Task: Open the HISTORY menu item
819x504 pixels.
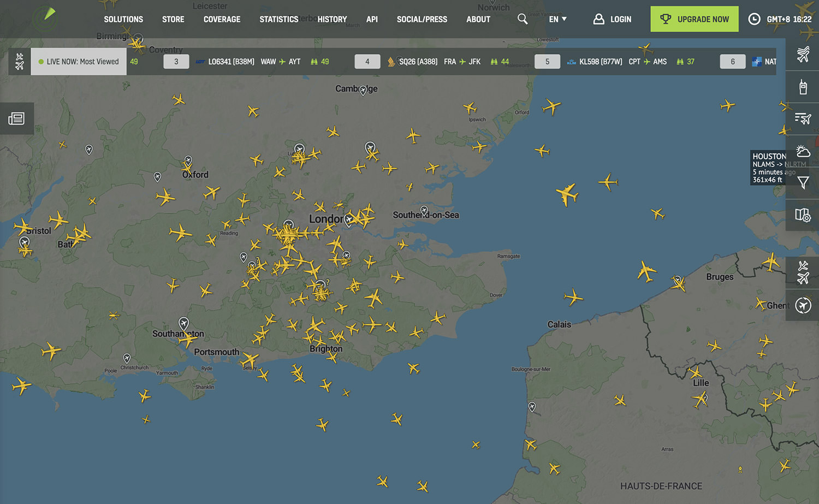Action: [332, 19]
